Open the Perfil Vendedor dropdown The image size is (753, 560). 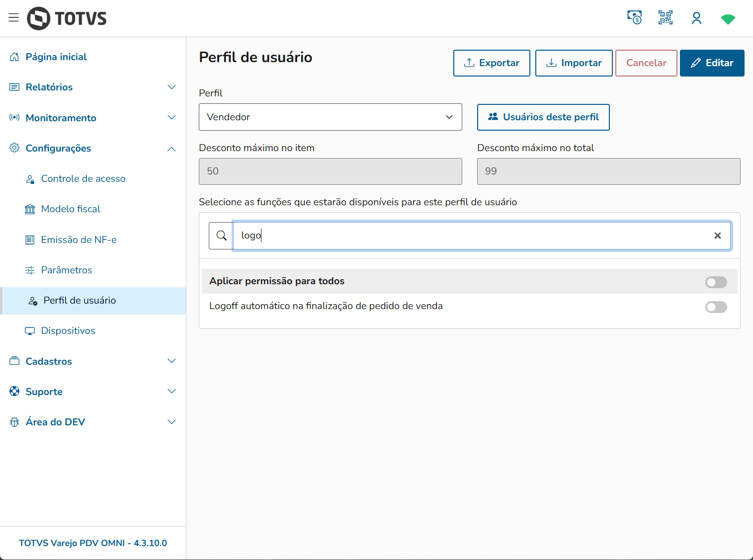[330, 117]
